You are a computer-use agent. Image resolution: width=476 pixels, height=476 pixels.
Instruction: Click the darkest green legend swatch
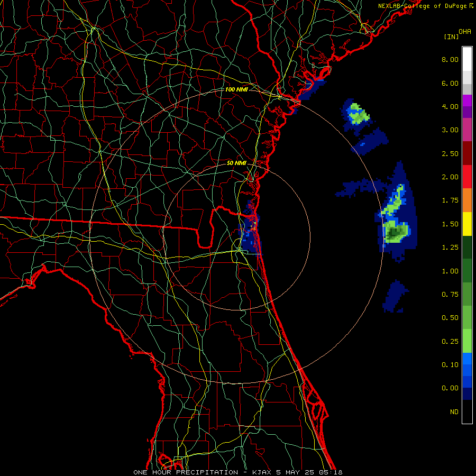pos(467,248)
